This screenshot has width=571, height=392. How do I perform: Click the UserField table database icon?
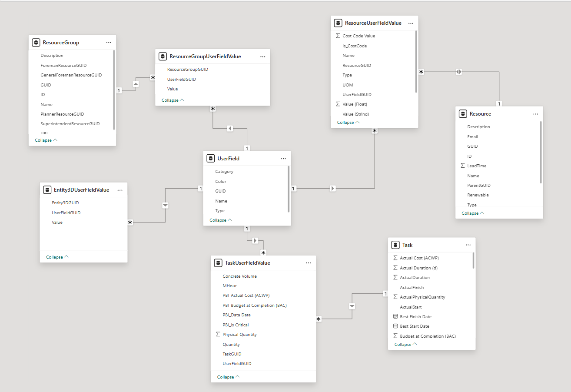pyautogui.click(x=211, y=159)
